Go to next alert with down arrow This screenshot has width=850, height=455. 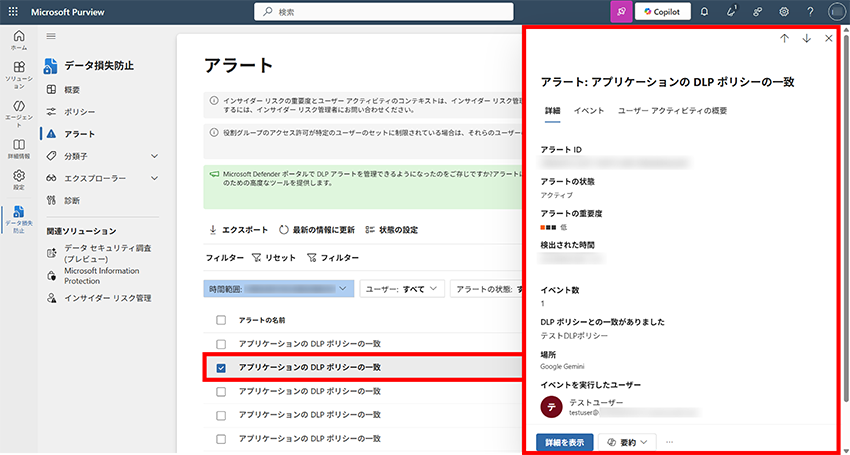[x=806, y=38]
